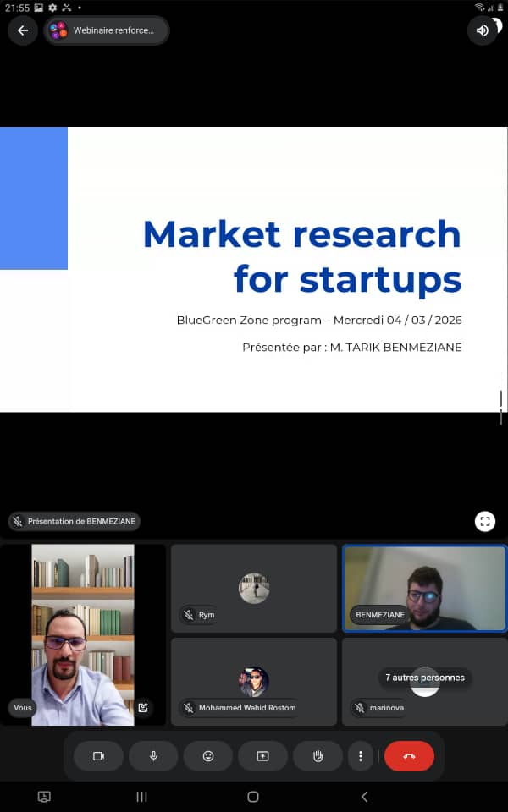Screen dimensions: 508x812
Task: Select the BENMEZIANE participant video tile
Action: pos(424,588)
